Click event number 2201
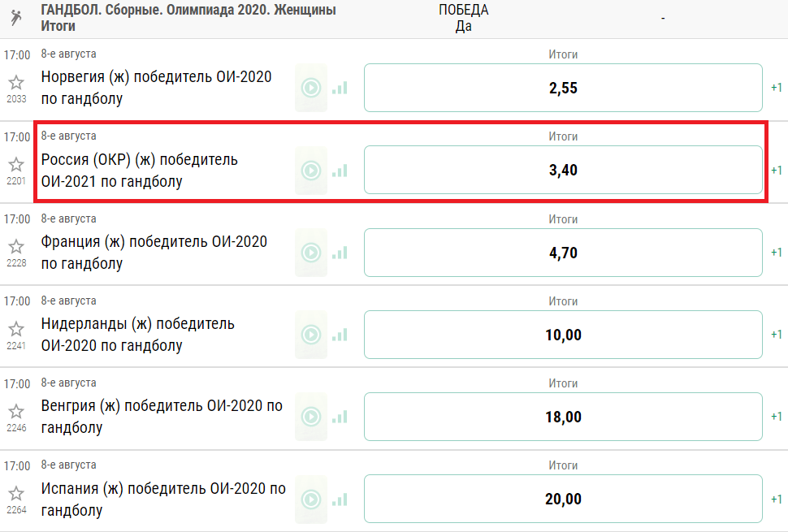This screenshot has width=788, height=532. [16, 181]
